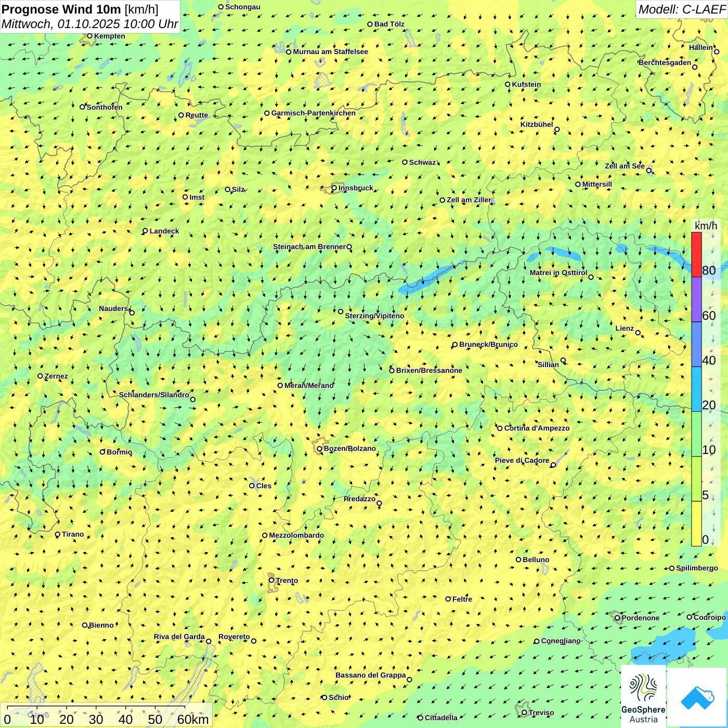Click the Belluno label
The width and height of the screenshot is (728, 728).
click(x=536, y=560)
